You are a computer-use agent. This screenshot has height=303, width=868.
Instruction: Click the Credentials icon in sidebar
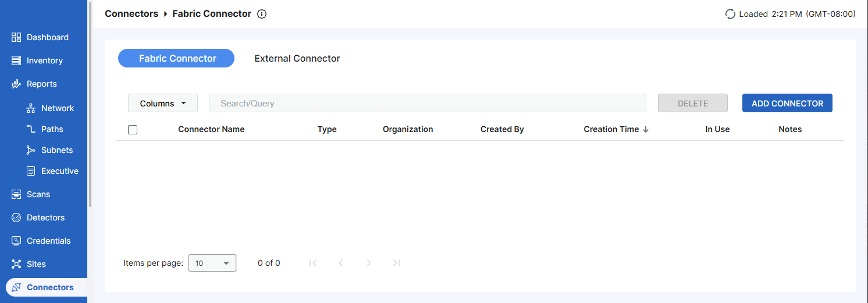click(x=16, y=241)
